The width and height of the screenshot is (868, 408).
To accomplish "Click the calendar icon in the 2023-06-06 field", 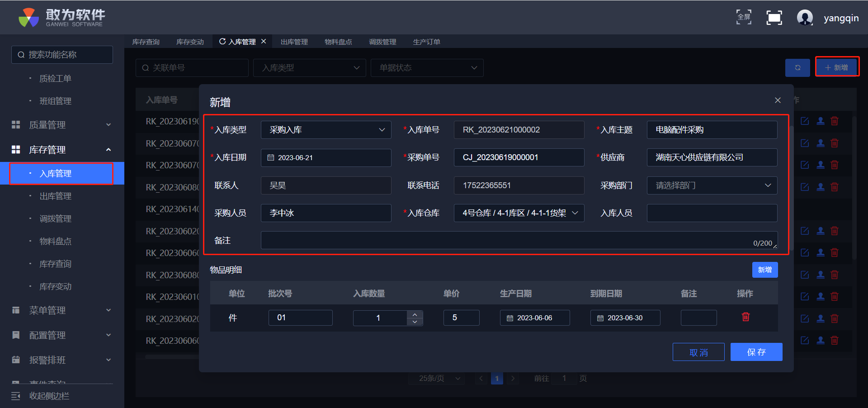I will click(x=510, y=318).
